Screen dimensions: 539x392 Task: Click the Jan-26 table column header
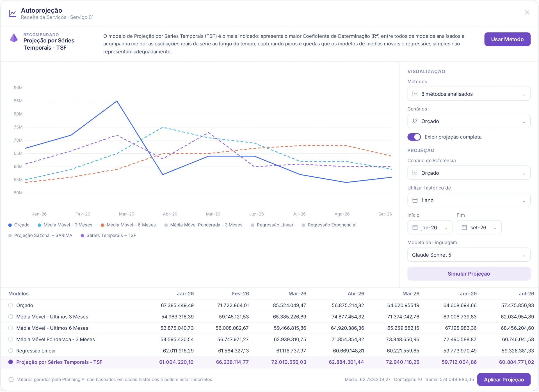point(185,294)
